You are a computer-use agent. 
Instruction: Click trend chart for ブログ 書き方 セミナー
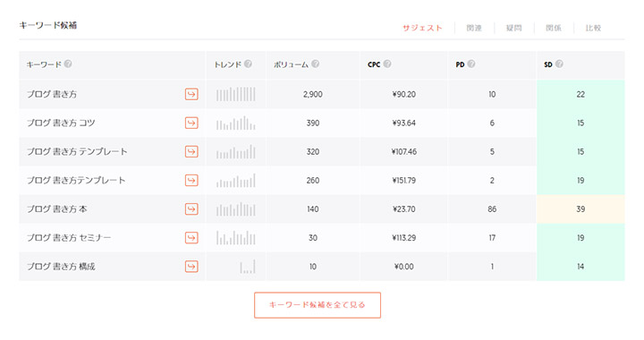[236, 238]
